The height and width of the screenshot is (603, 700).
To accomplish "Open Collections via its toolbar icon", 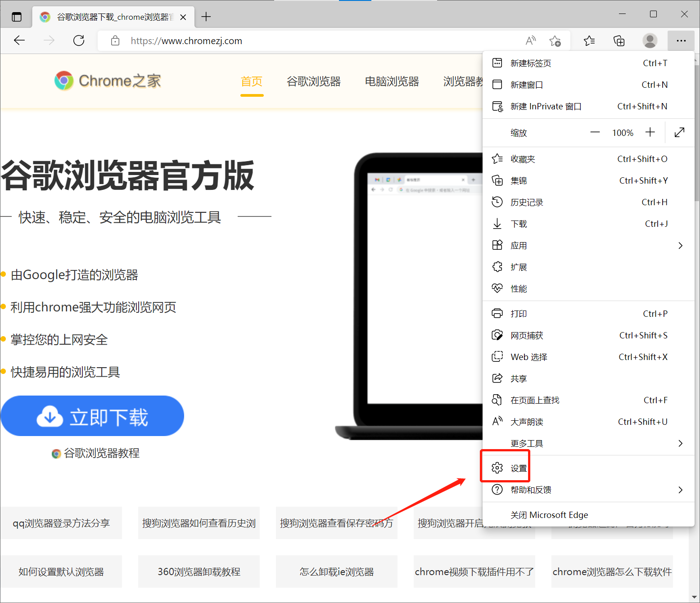I will tap(619, 40).
